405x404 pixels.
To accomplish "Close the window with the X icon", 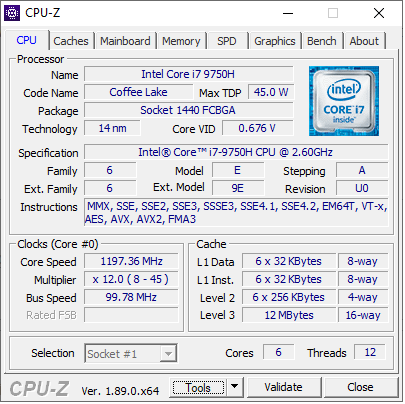I will (x=379, y=13).
